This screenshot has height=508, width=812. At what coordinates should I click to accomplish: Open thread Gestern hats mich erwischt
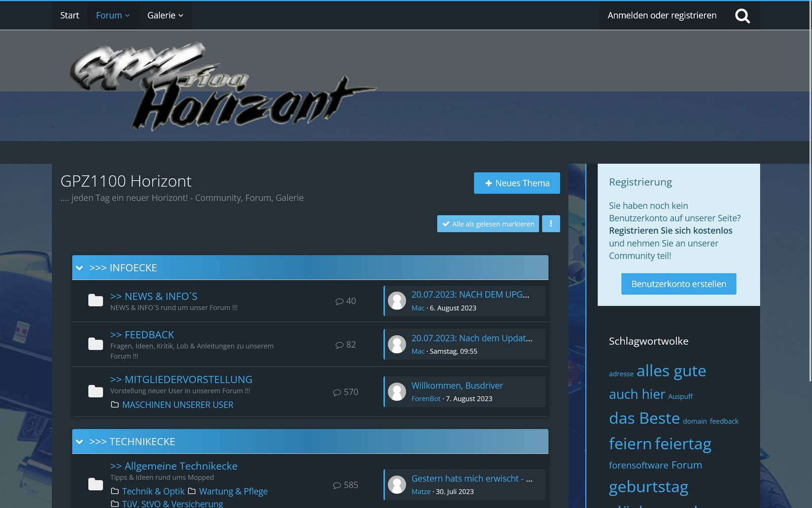point(471,479)
